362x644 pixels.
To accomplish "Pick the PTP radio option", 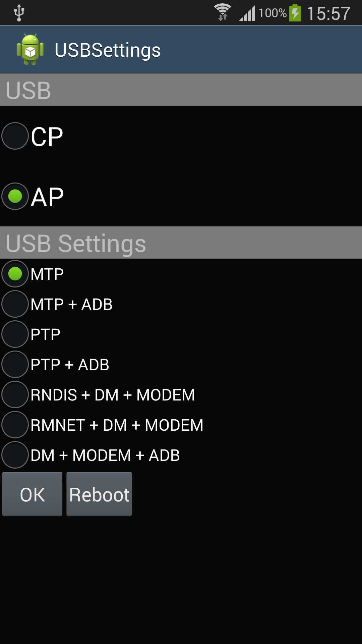I will coord(15,334).
